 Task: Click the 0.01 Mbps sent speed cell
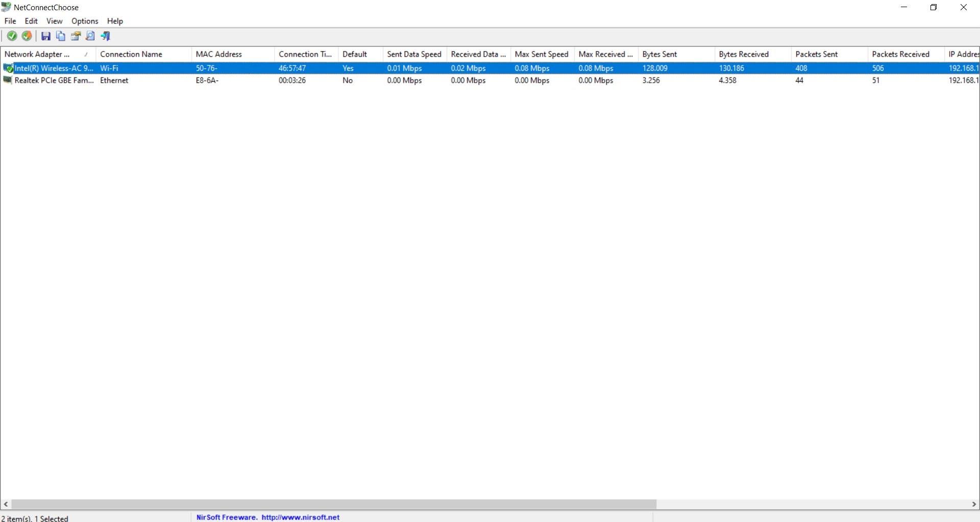(405, 68)
